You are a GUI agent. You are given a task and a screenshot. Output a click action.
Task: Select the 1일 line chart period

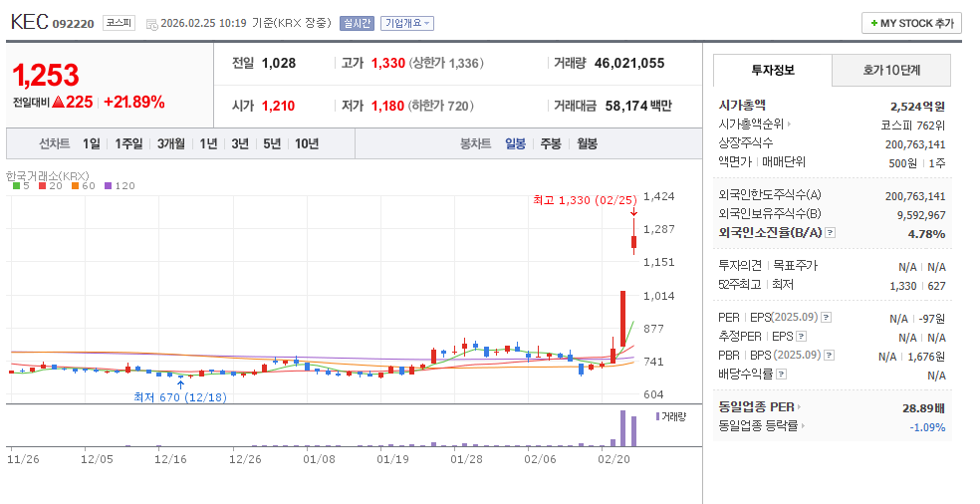click(92, 143)
